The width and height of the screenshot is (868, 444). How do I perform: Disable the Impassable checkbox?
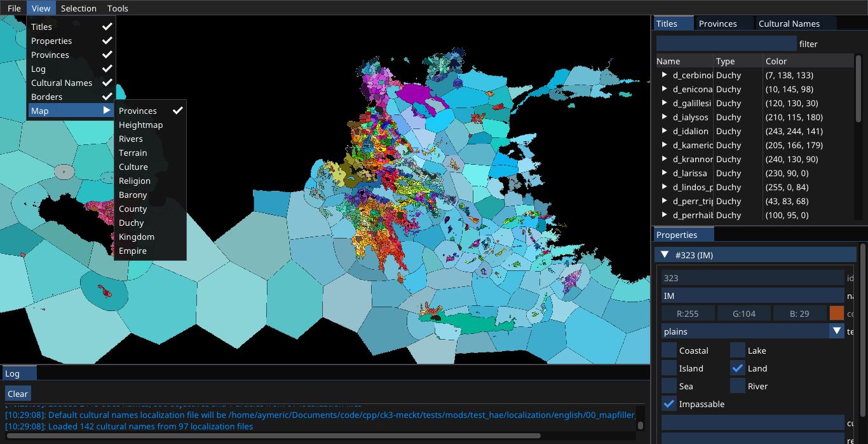pos(668,404)
